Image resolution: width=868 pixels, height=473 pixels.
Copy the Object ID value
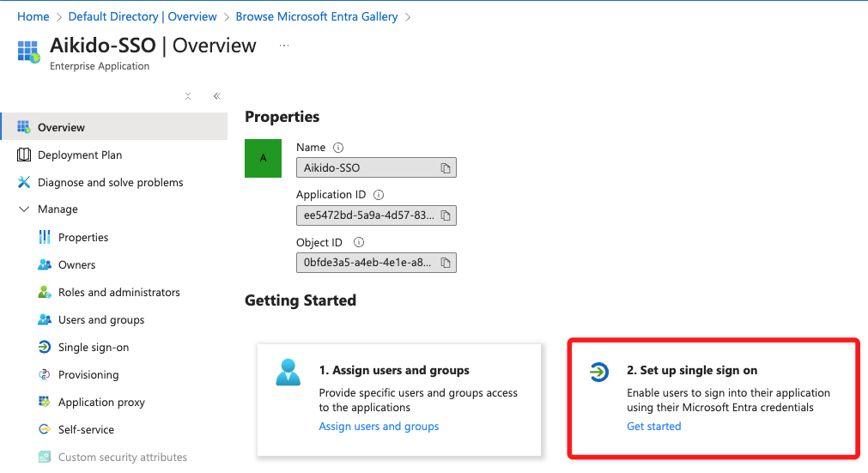coord(446,263)
